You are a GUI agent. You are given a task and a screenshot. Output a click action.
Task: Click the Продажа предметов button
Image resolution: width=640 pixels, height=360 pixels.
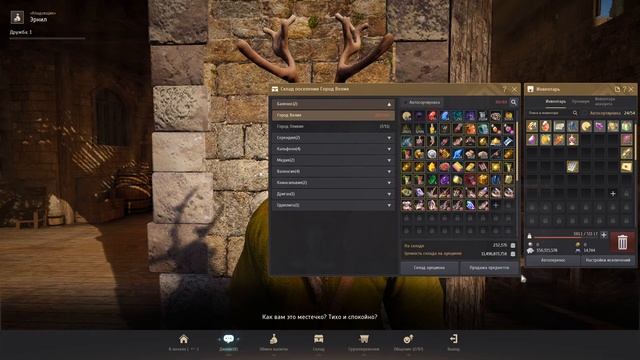(x=489, y=268)
